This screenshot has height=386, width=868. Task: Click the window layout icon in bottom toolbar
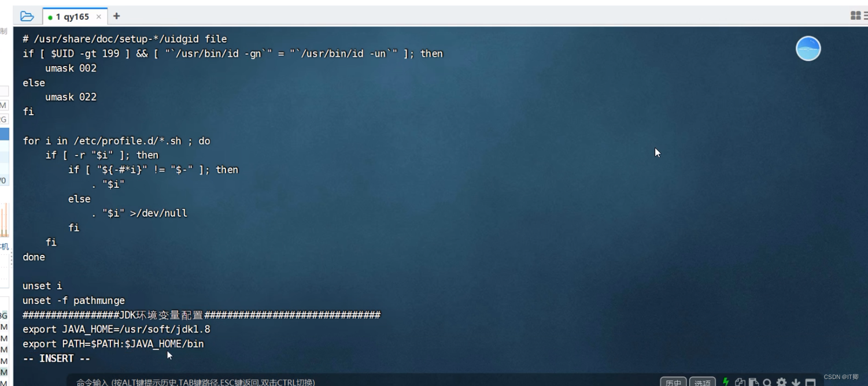[812, 382]
